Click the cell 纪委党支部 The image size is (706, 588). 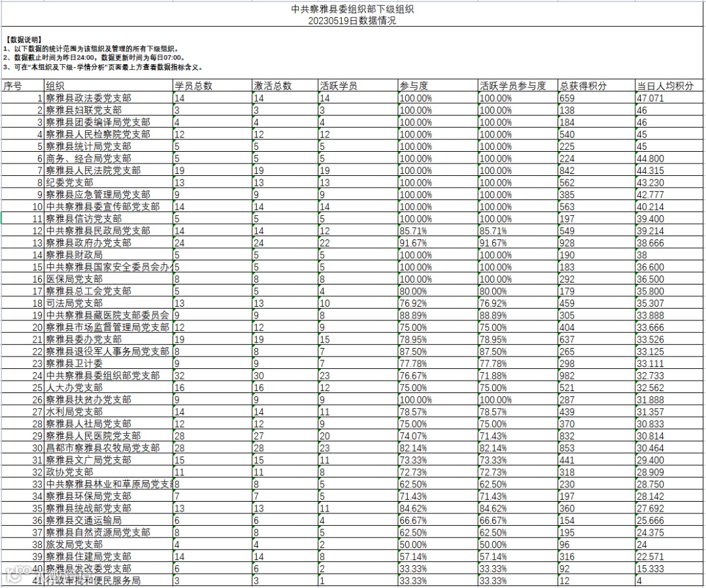tap(109, 182)
